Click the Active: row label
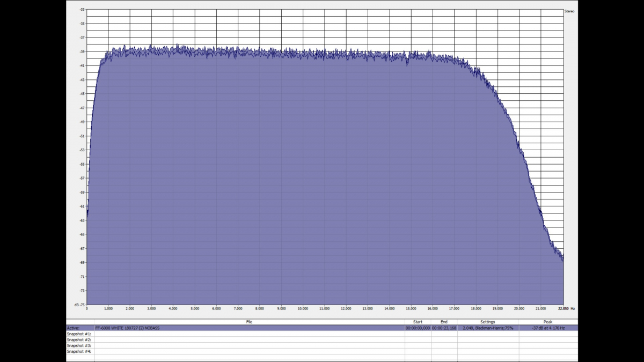 click(72, 328)
